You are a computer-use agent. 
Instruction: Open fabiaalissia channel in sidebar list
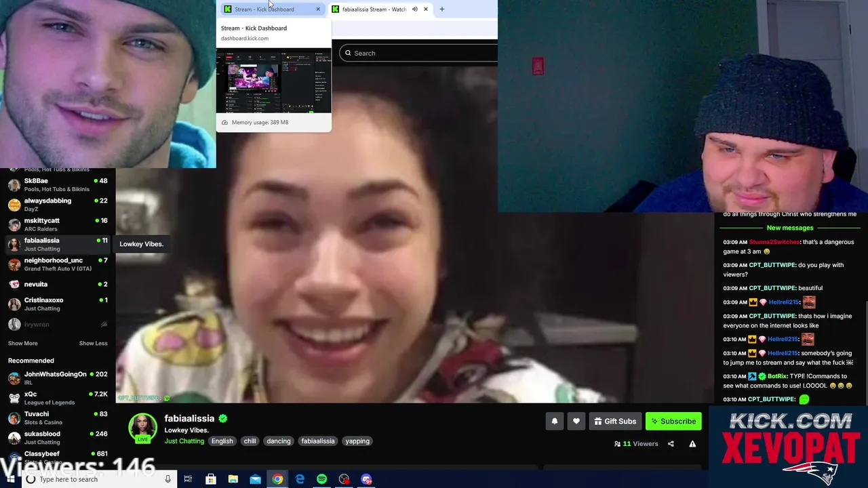pyautogui.click(x=58, y=244)
